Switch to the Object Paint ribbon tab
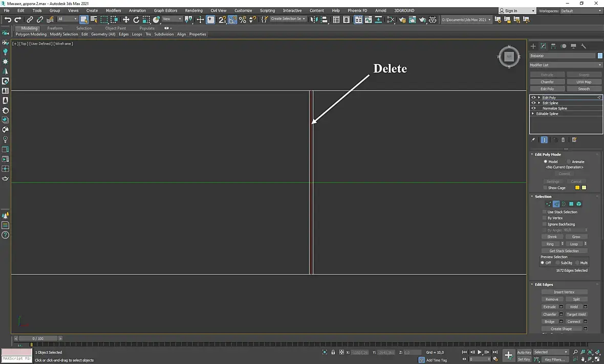 (116, 28)
